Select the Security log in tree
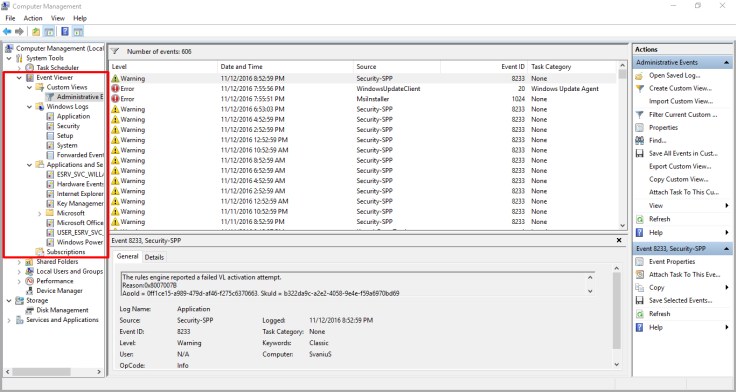The height and width of the screenshot is (392, 736). [69, 126]
